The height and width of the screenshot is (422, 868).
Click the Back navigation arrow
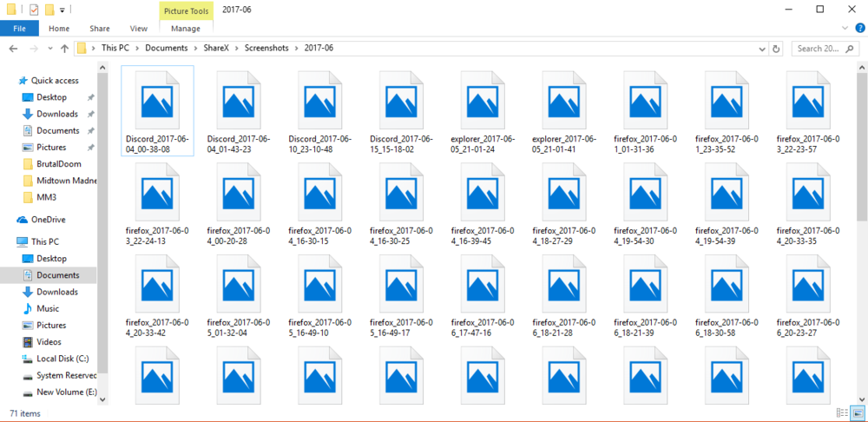(x=14, y=49)
